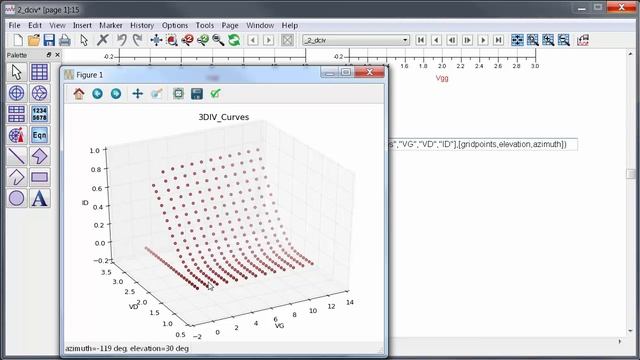Click the open folder toolbar icon
640x360 pixels.
pyautogui.click(x=33, y=40)
